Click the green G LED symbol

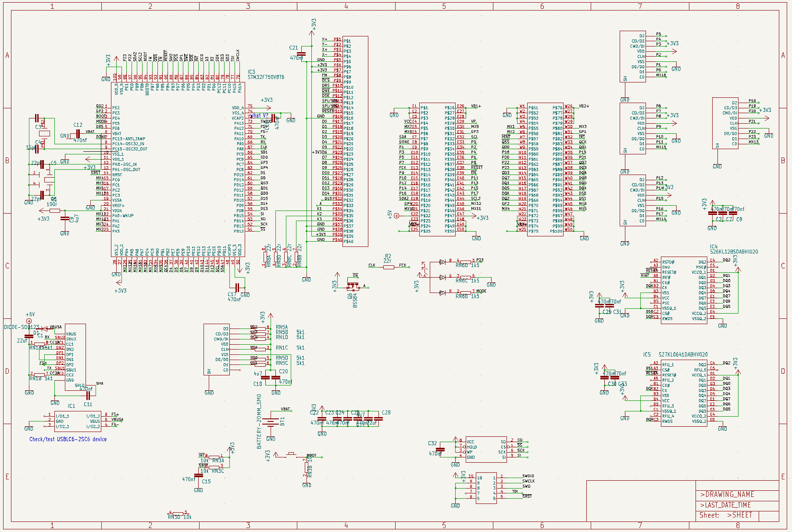pos(442,277)
